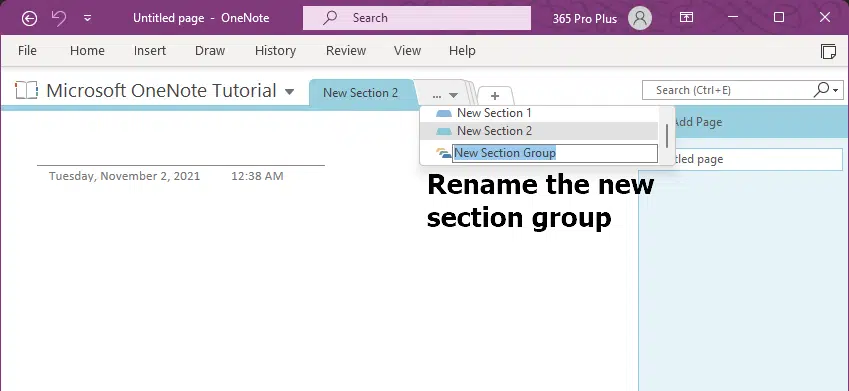849x391 pixels.
Task: Click the New Section 2 tab icon
Action: pyautogui.click(x=444, y=131)
